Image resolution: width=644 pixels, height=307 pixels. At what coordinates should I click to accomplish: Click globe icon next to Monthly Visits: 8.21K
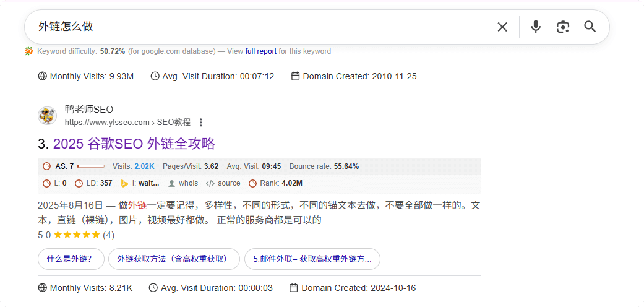tap(42, 288)
